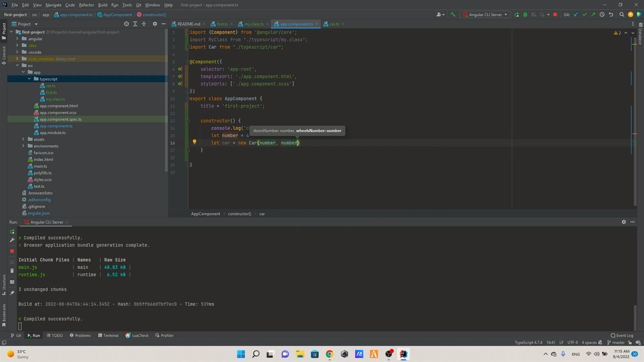Click the intention lightbulb in editor gutter
This screenshot has width=644, height=362.
pos(194,142)
